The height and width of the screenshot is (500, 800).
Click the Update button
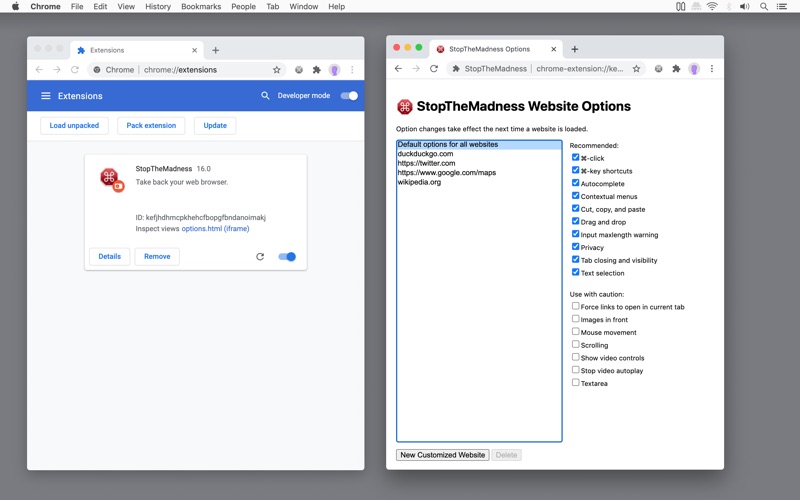point(215,126)
